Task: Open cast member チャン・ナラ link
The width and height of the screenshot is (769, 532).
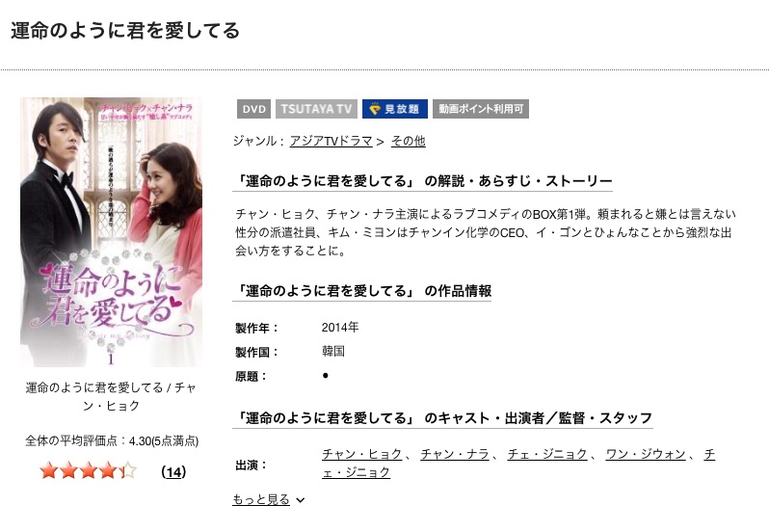Action: tap(455, 454)
